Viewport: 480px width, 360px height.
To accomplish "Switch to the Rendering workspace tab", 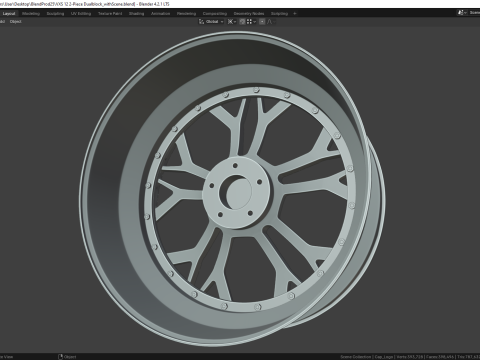I will pyautogui.click(x=186, y=14).
